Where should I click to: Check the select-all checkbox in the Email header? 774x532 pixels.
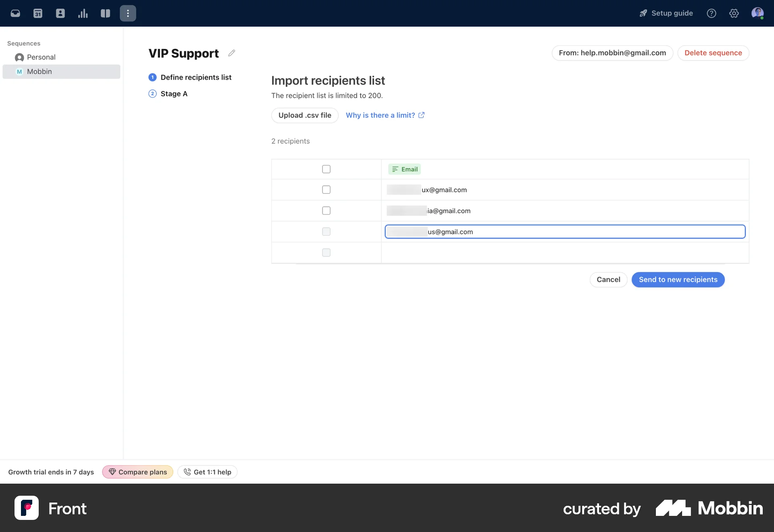(x=326, y=169)
